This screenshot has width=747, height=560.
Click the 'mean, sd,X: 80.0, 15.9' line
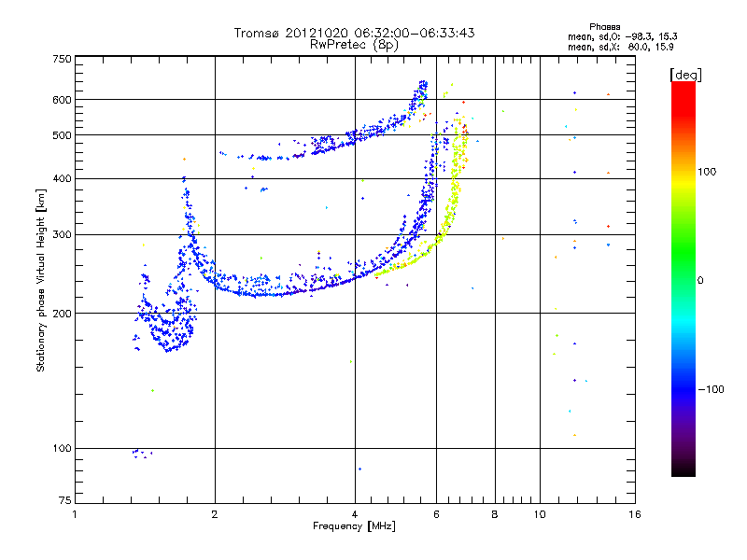point(620,47)
